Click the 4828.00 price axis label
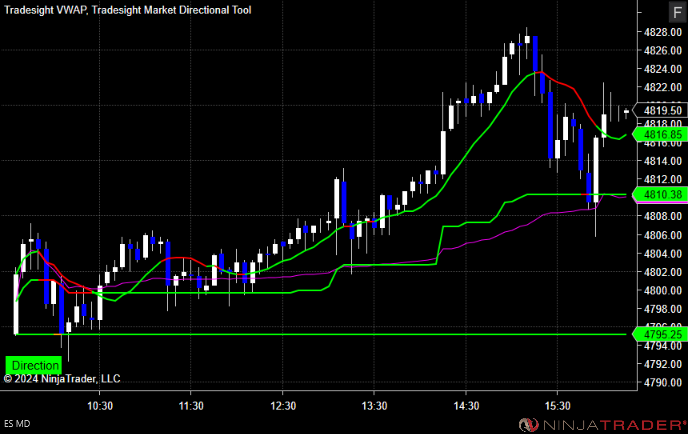Screen dimensions: 688x434 point(663,32)
